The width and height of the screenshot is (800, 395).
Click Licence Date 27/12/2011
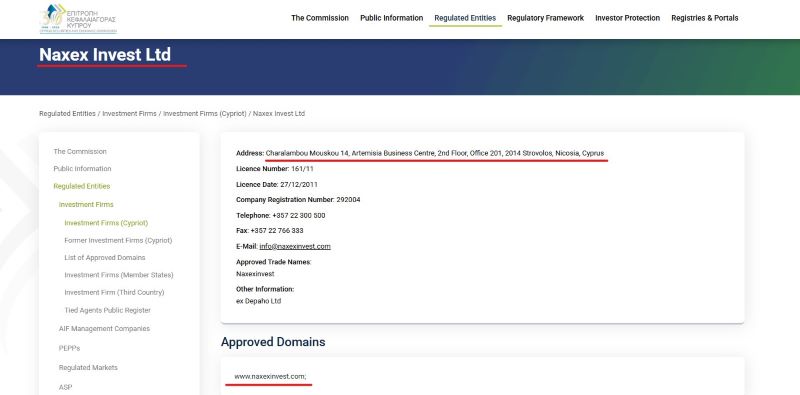tap(277, 185)
